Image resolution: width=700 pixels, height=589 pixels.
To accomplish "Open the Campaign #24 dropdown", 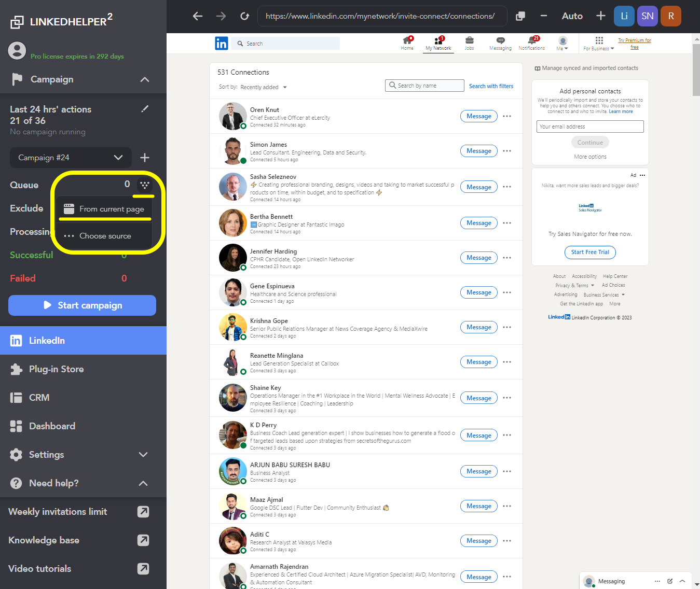I will pyautogui.click(x=71, y=158).
